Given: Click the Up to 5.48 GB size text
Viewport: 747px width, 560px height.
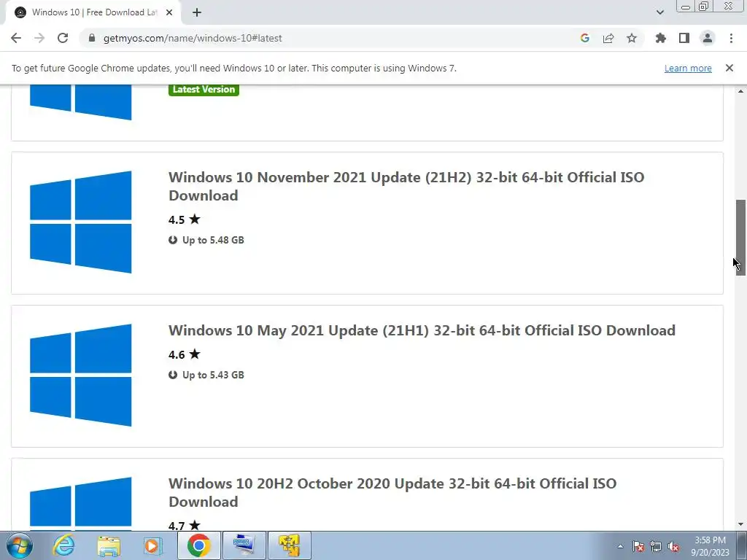Looking at the screenshot, I should click(x=213, y=240).
